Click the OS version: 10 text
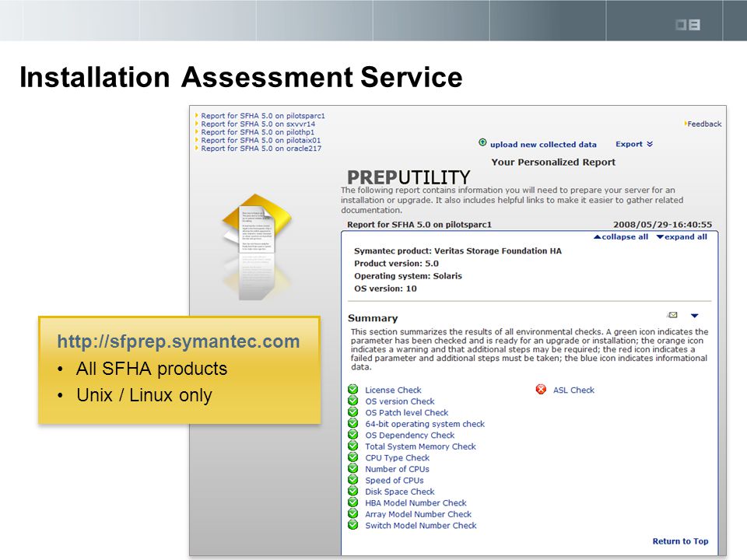This screenshot has width=747, height=560. click(385, 288)
